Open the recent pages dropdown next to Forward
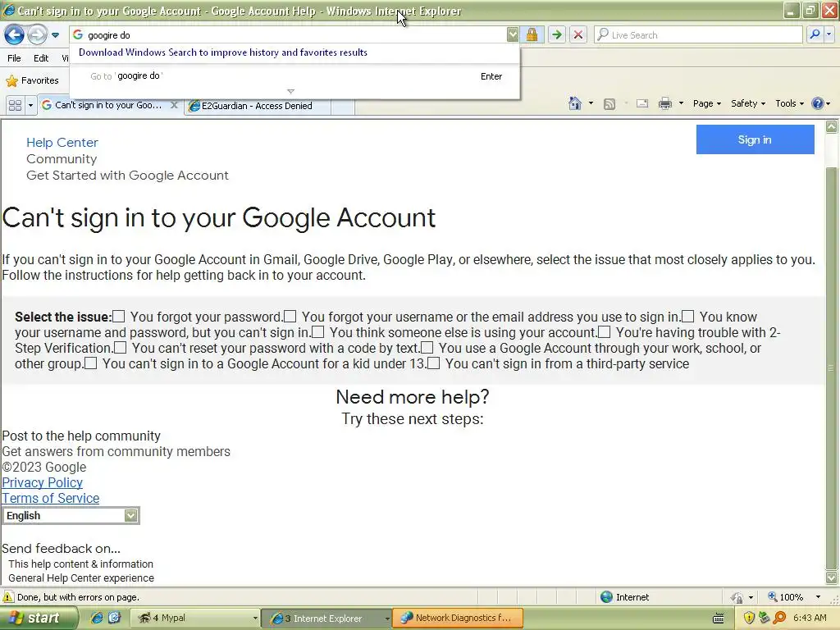This screenshot has width=840, height=630. coord(55,35)
